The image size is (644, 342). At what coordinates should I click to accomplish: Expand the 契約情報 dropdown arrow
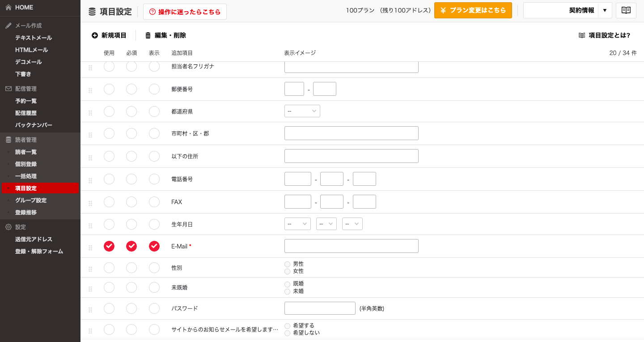(x=605, y=10)
